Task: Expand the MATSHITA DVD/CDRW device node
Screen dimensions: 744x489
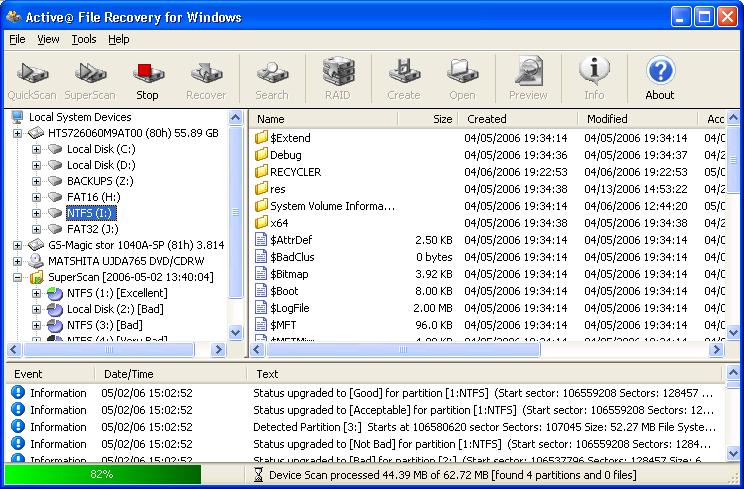Action: (x=18, y=261)
